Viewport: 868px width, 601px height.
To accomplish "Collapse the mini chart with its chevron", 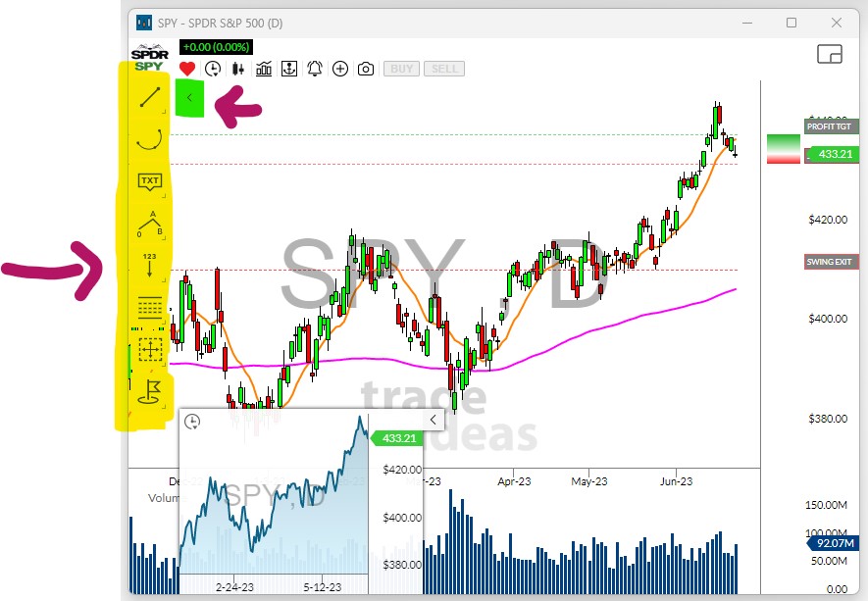I will [x=433, y=420].
